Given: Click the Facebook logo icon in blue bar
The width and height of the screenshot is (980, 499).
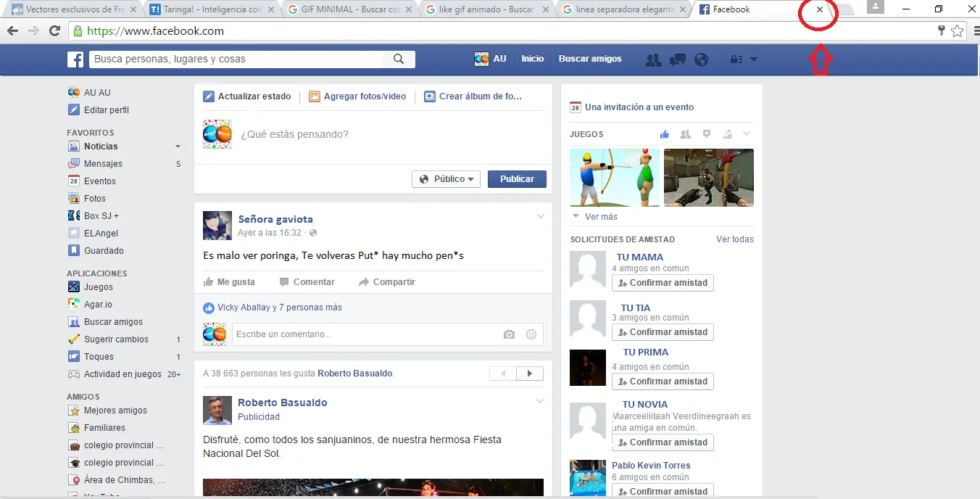Looking at the screenshot, I should pyautogui.click(x=75, y=59).
